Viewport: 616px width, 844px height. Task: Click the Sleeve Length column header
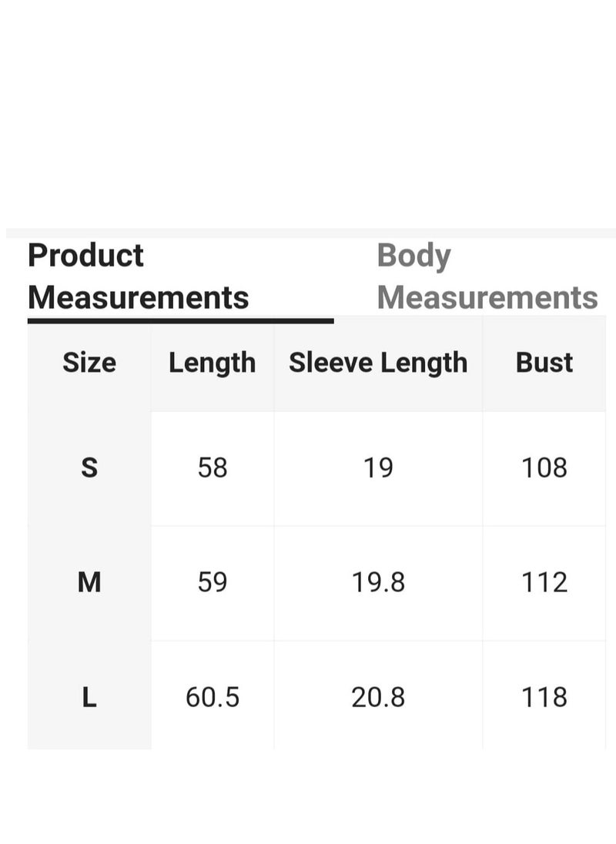378,363
